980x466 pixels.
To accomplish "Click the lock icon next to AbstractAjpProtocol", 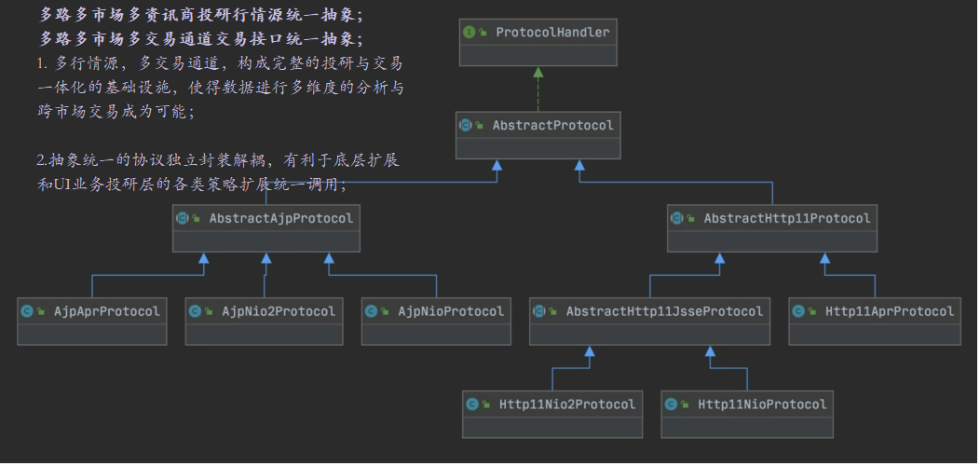I will [x=197, y=219].
